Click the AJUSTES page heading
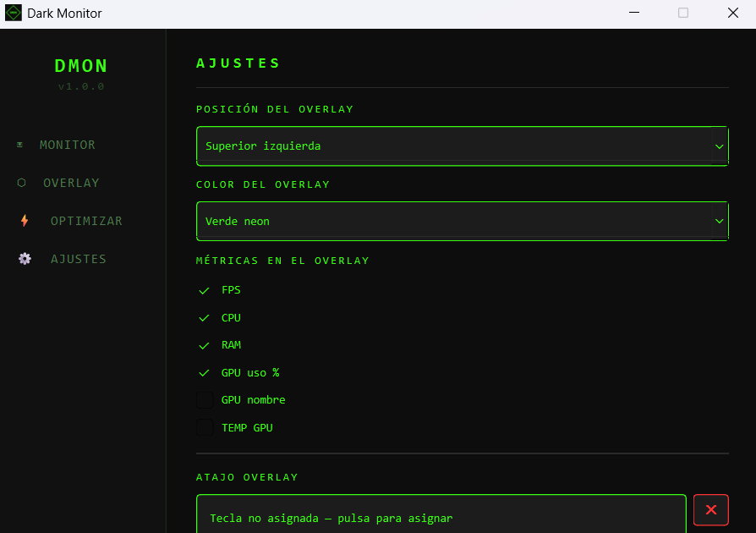The height and width of the screenshot is (533, 756). coord(238,63)
